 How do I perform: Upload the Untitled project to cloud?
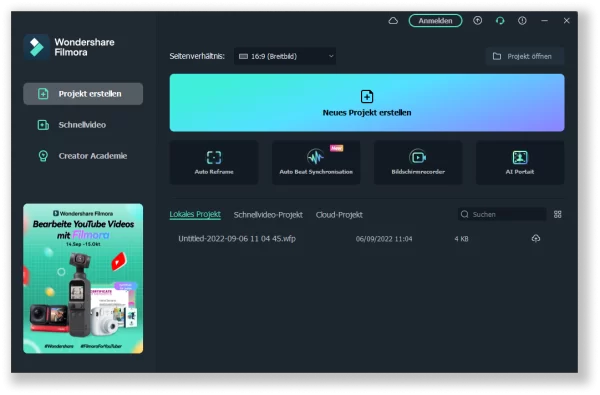click(536, 238)
